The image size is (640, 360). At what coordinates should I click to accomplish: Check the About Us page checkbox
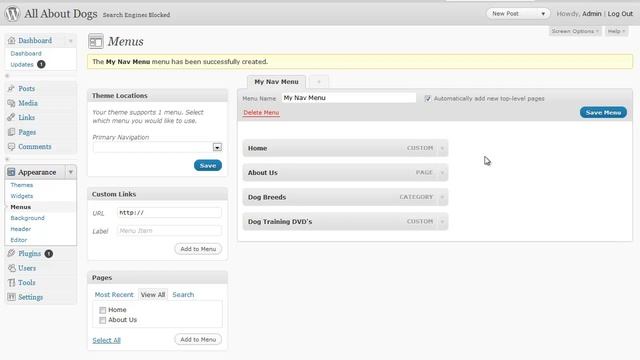click(x=102, y=320)
